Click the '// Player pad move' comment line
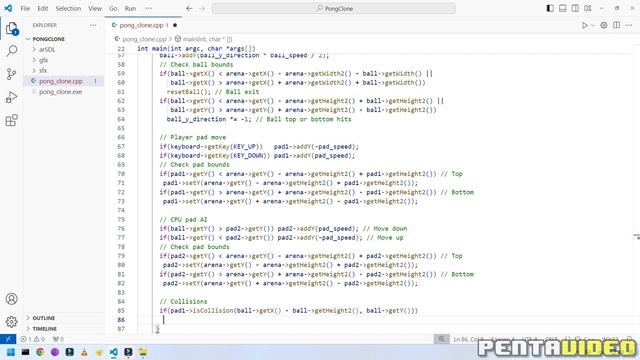This screenshot has height=360, width=640. click(193, 138)
